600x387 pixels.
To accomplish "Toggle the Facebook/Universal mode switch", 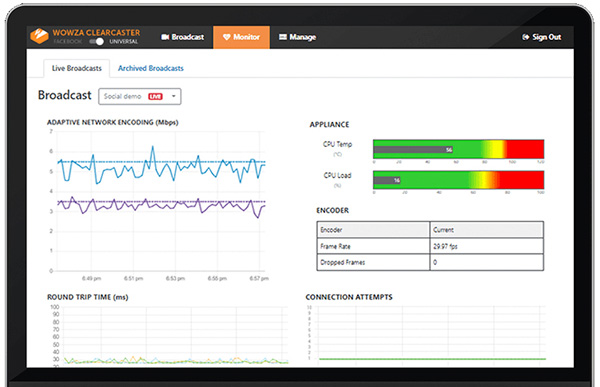I will click(x=96, y=41).
